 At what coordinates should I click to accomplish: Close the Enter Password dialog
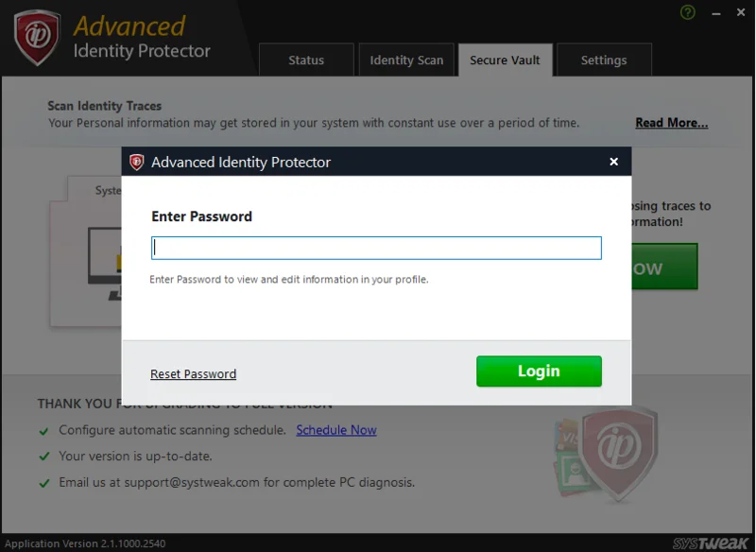pos(613,162)
